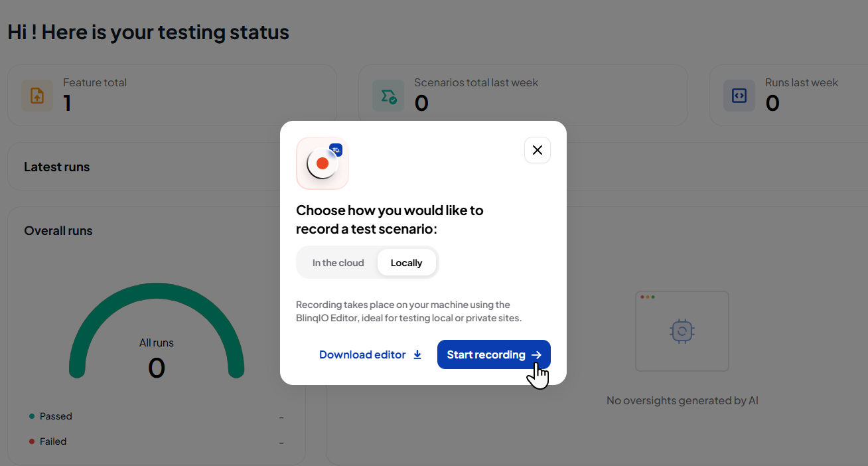Click the red record icon in the dialog

(x=323, y=163)
